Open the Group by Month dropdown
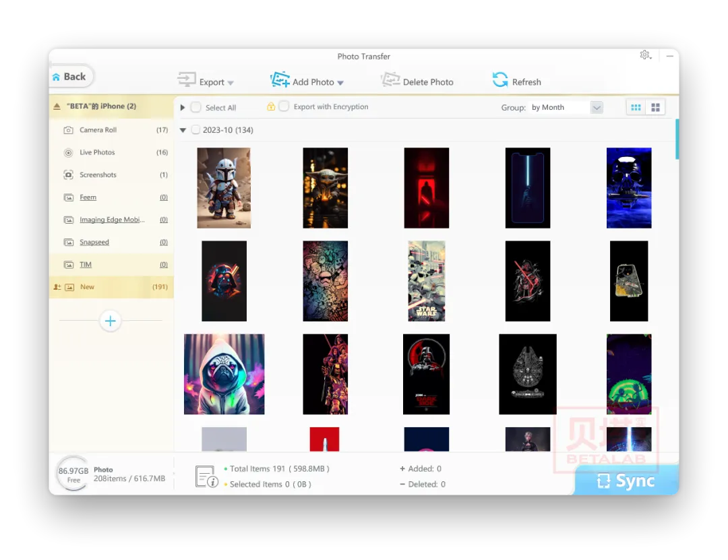Screen dimensions: 728x560 pos(566,107)
